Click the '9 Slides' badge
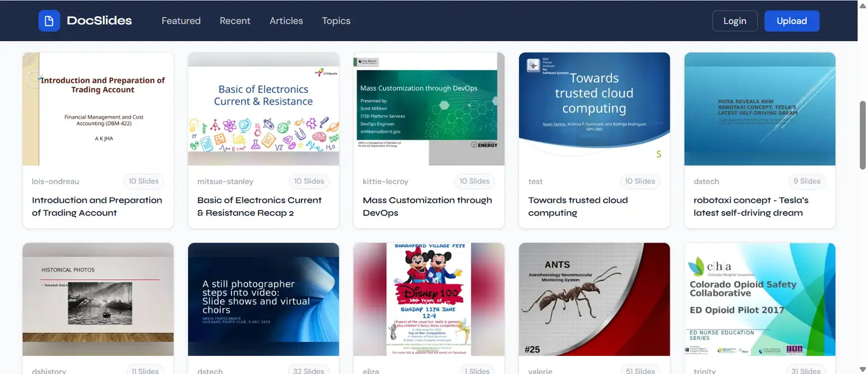The width and height of the screenshot is (868, 374). click(807, 181)
